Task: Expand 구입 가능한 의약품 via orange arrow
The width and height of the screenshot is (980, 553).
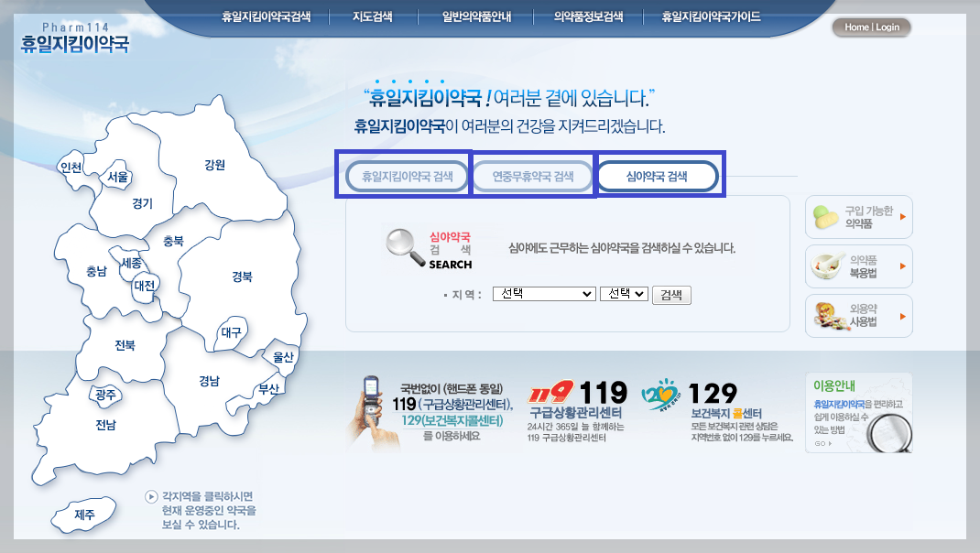Action: (901, 217)
